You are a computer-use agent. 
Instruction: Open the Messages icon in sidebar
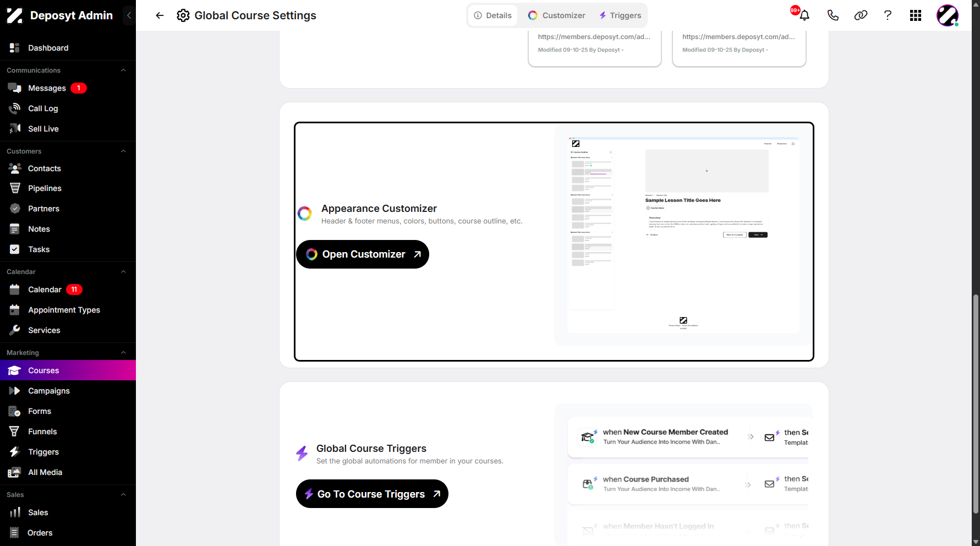(15, 88)
